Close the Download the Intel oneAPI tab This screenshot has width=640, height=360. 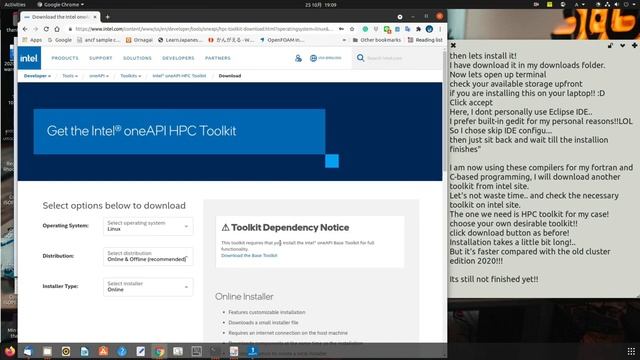click(x=95, y=17)
